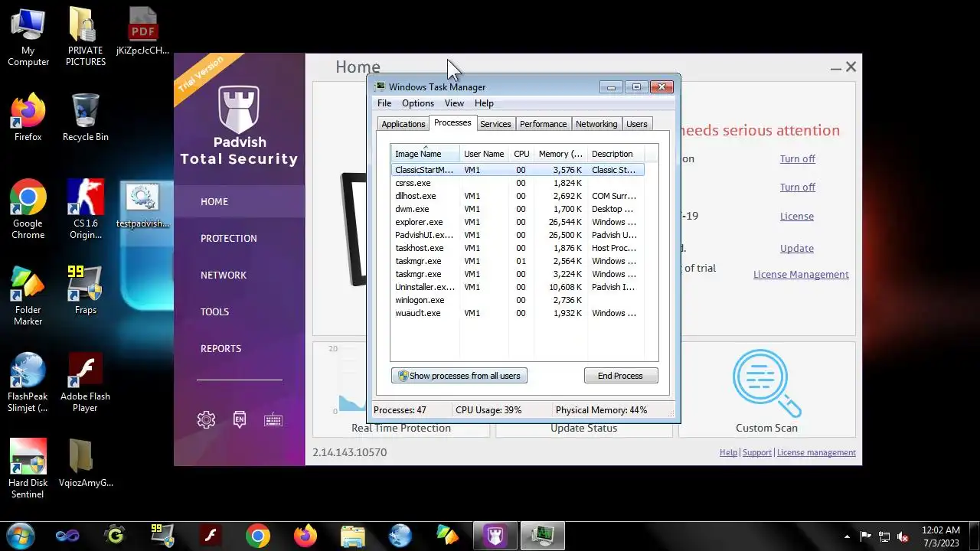Sort processes by User Name column
980x551 pixels.
click(484, 154)
